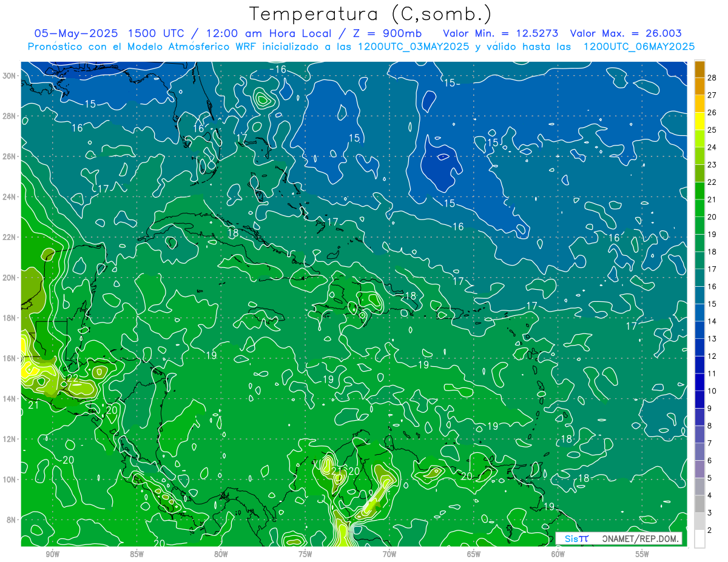Click the title 'Temperatura (C,somb.)'
Viewport: 728px width, 562px height.
click(371, 14)
